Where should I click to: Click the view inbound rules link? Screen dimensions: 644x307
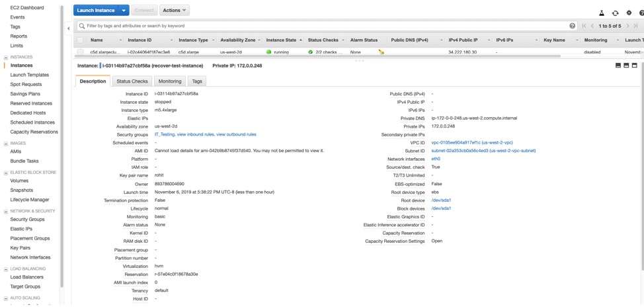tap(195, 134)
